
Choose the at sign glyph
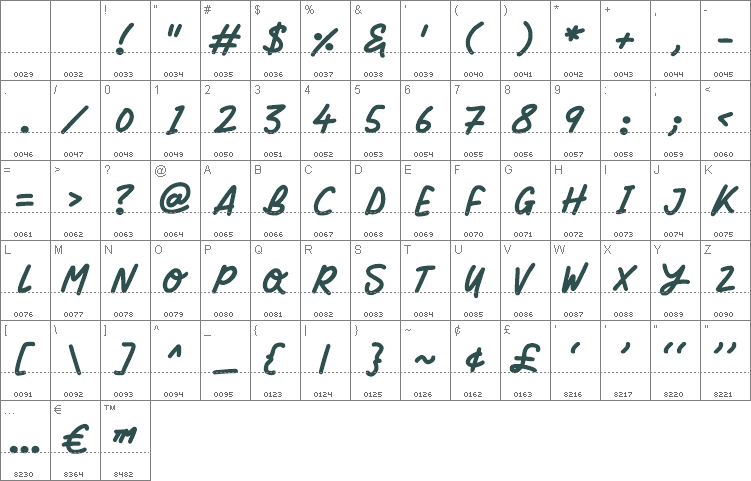(x=175, y=200)
